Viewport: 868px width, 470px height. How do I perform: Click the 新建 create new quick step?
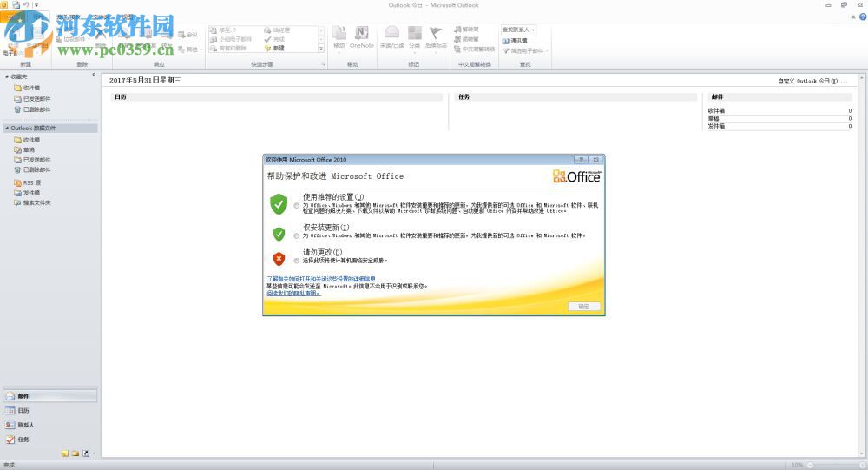point(274,49)
